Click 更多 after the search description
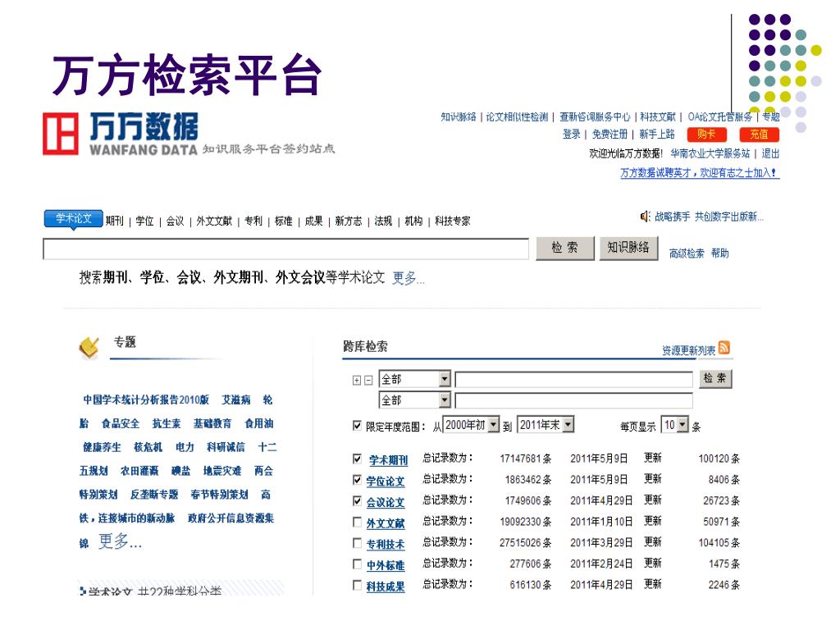 [x=409, y=278]
